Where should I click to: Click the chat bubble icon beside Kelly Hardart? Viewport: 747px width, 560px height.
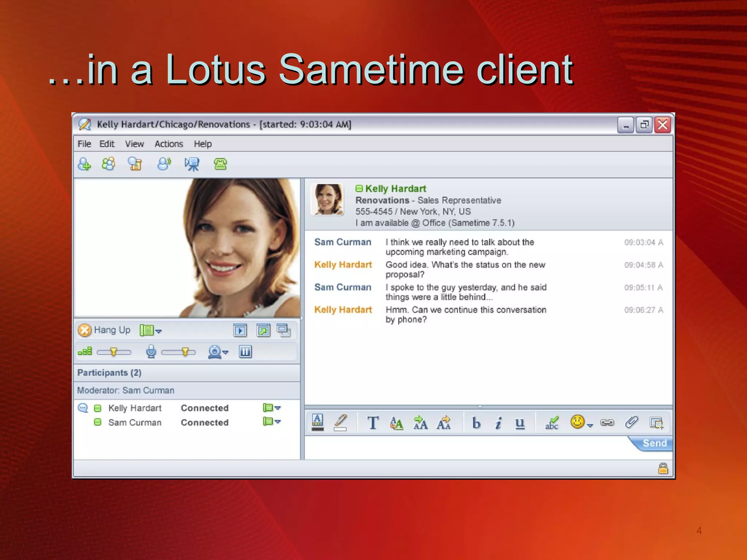[83, 408]
